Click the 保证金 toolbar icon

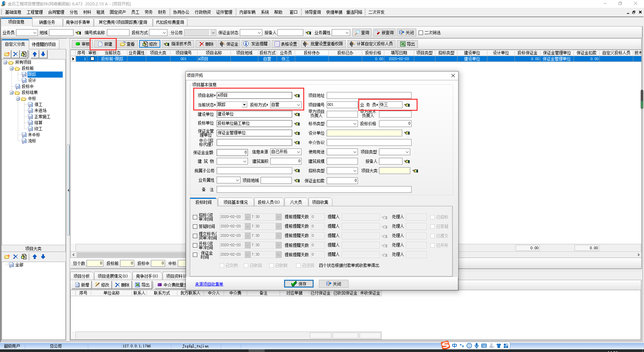(222, 44)
